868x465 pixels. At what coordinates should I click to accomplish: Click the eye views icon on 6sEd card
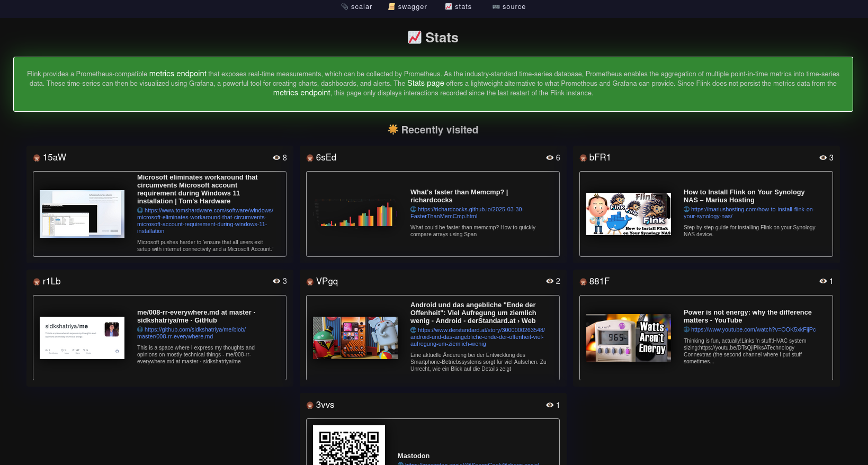pos(550,157)
